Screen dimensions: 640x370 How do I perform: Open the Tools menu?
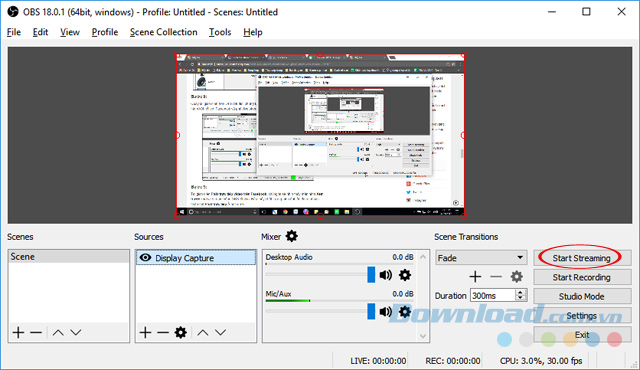click(220, 32)
